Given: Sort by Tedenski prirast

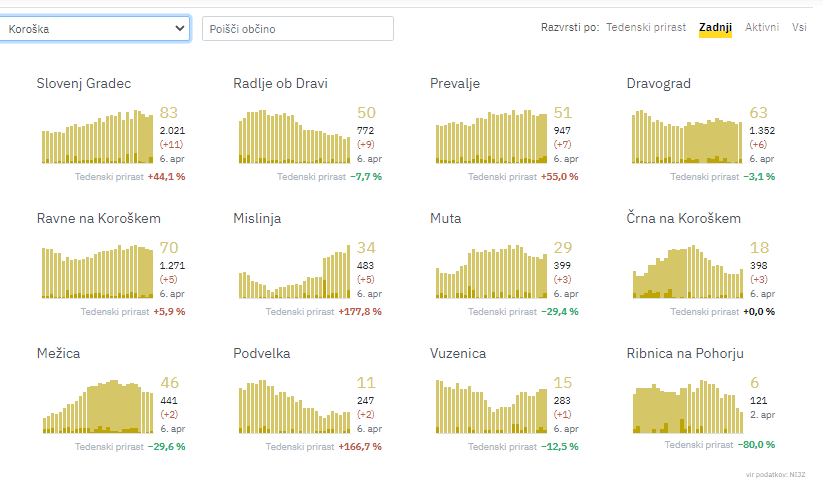Looking at the screenshot, I should [646, 27].
